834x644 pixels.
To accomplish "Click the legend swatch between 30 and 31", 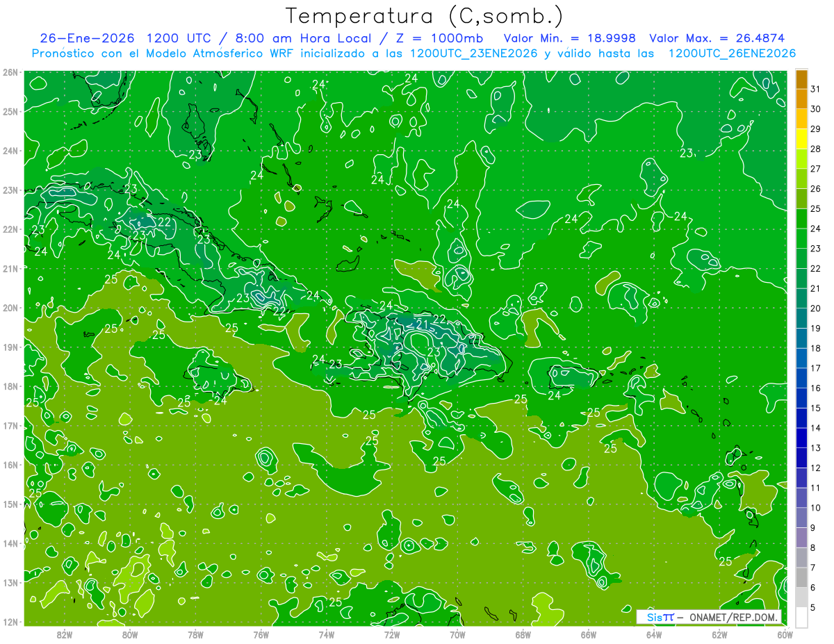I will coord(801,100).
